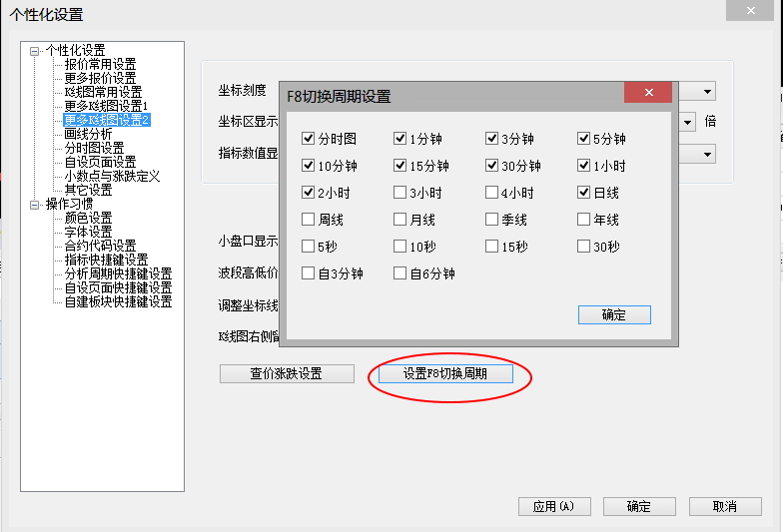The width and height of the screenshot is (783, 532).
Task: Select K线图常用设置 tree item
Action: (103, 92)
